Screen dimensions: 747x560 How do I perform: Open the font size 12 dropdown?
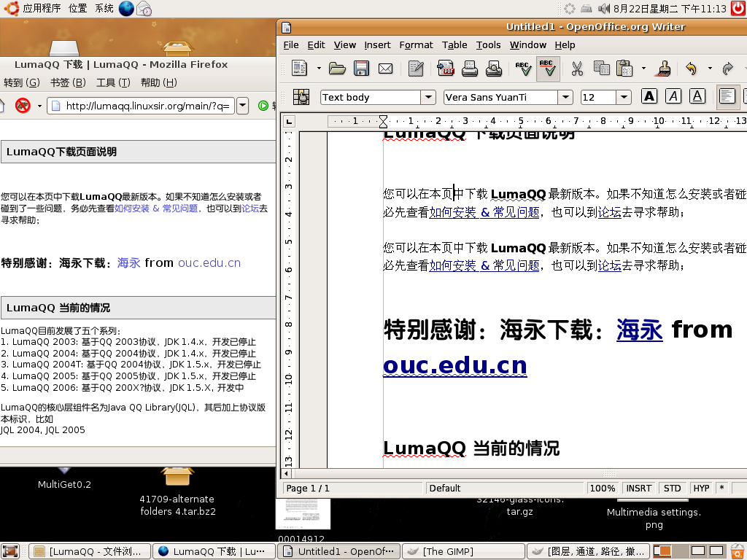point(624,97)
